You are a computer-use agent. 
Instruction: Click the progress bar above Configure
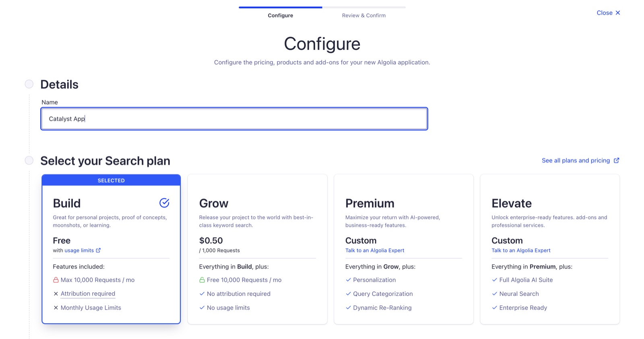point(281,7)
